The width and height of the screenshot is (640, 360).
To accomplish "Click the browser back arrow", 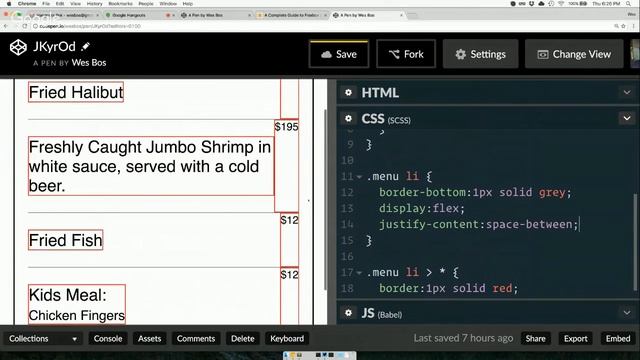I will click(6, 26).
